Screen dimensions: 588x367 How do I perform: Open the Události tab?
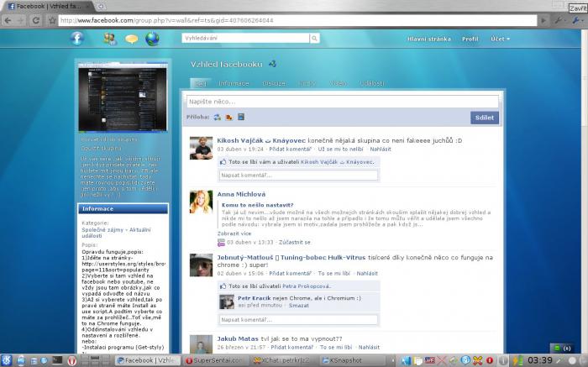[371, 83]
